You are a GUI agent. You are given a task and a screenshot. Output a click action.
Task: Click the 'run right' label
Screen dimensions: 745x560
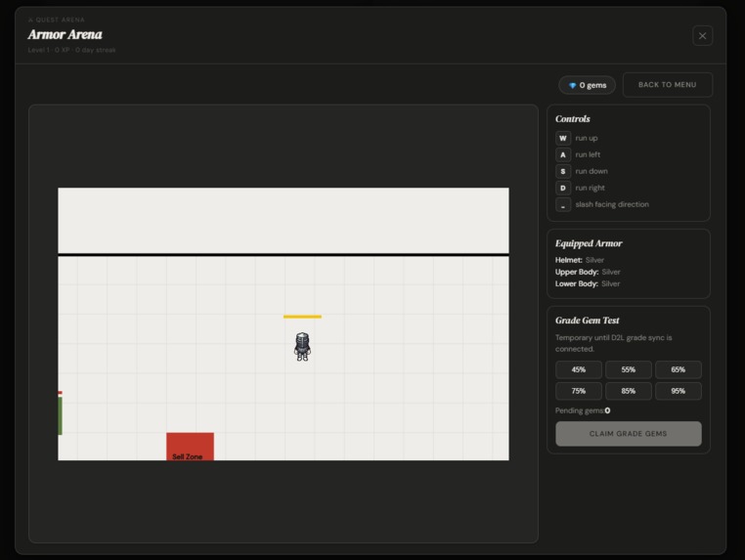pyautogui.click(x=591, y=188)
